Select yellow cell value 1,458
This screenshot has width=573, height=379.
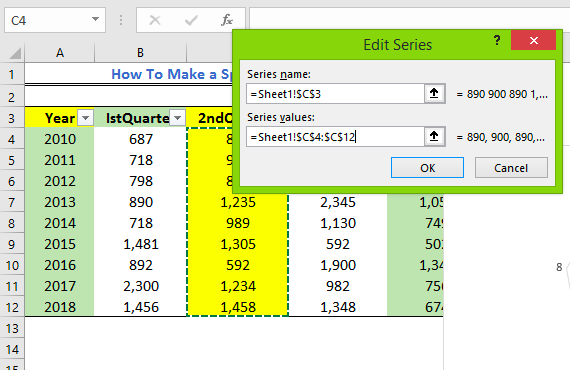(238, 307)
